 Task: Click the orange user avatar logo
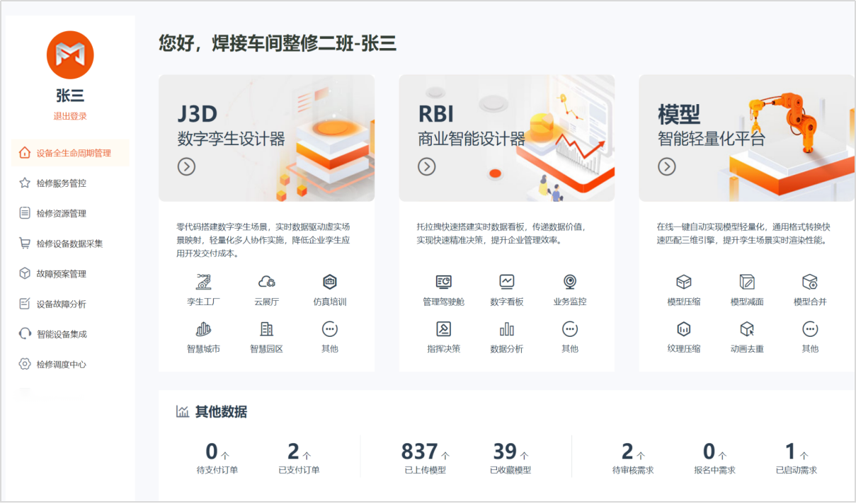tap(70, 55)
